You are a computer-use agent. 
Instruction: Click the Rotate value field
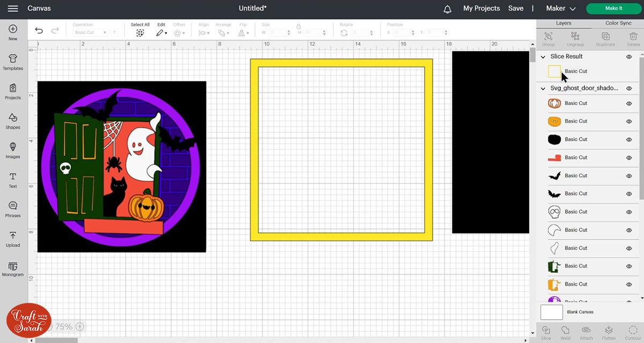coord(362,33)
